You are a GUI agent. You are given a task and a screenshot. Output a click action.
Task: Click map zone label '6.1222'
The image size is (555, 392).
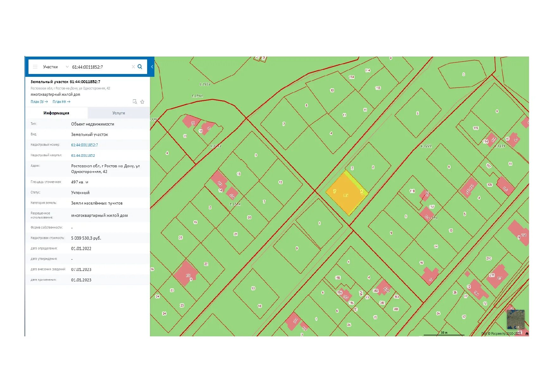426,146
